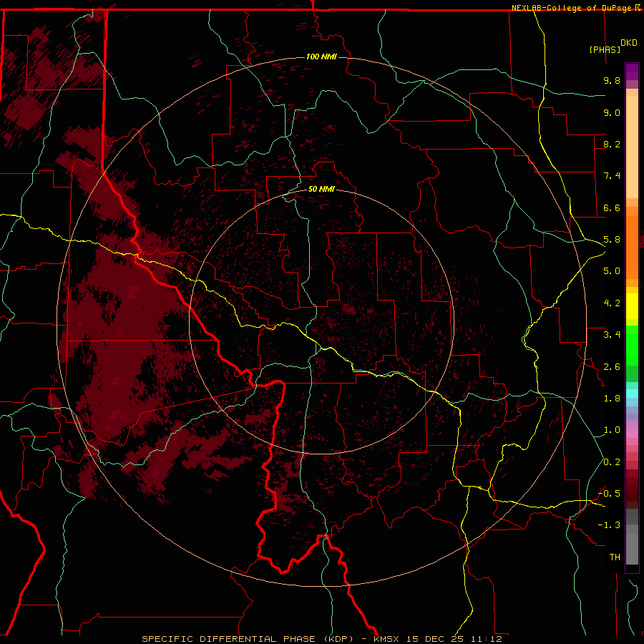The height and width of the screenshot is (644, 644).
Task: Click the bright green color bar segment
Action: pyautogui.click(x=632, y=346)
